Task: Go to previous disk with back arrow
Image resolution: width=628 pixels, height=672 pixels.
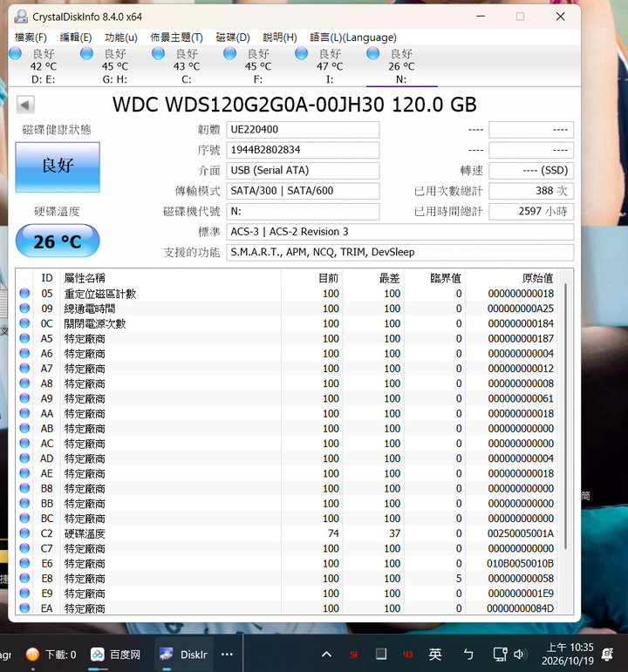Action: (25, 105)
